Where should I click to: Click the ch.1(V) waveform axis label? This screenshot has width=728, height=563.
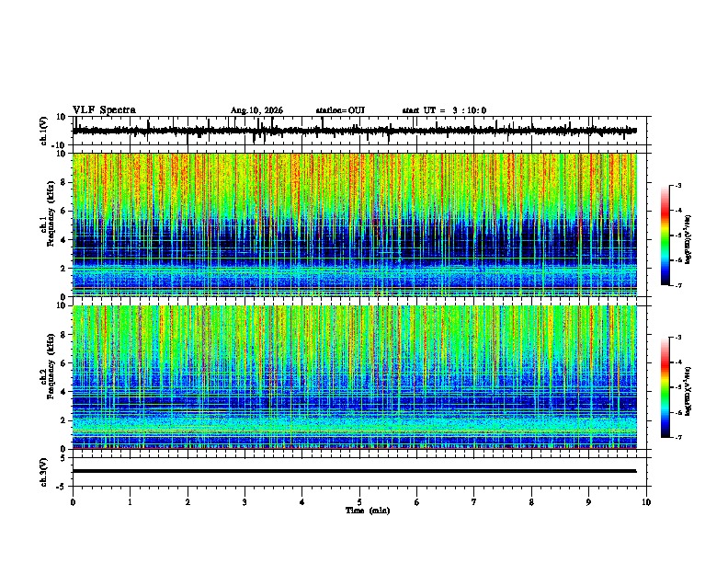coord(44,131)
